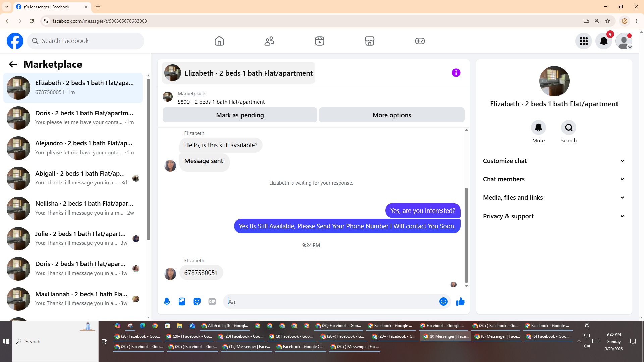Screen dimensions: 644x362
Task: Open Facebook home via the logo
Action: click(x=15, y=41)
